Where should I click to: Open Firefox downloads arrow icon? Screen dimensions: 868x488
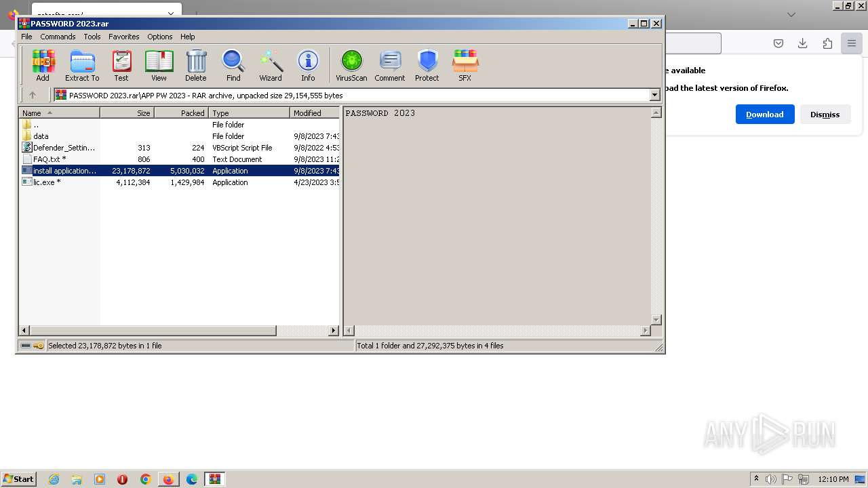[803, 43]
